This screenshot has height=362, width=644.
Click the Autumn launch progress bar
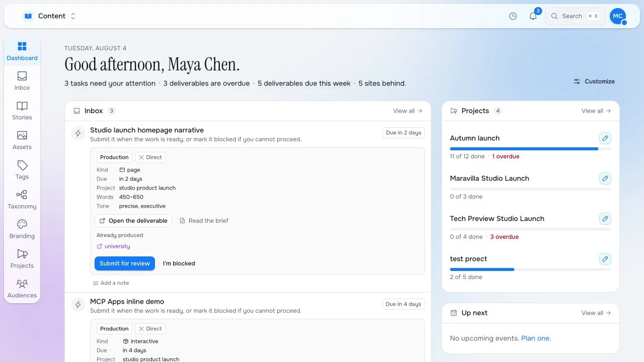point(531,149)
